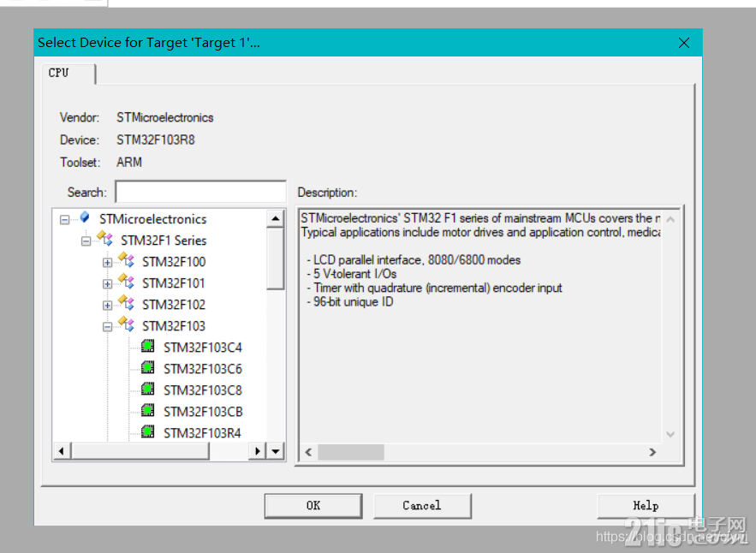Close the Select Device dialog

point(684,43)
